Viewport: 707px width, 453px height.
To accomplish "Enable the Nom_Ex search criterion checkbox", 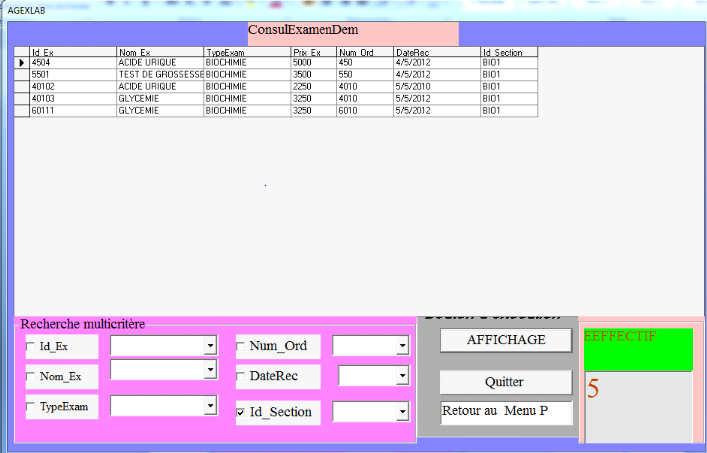I will point(32,377).
